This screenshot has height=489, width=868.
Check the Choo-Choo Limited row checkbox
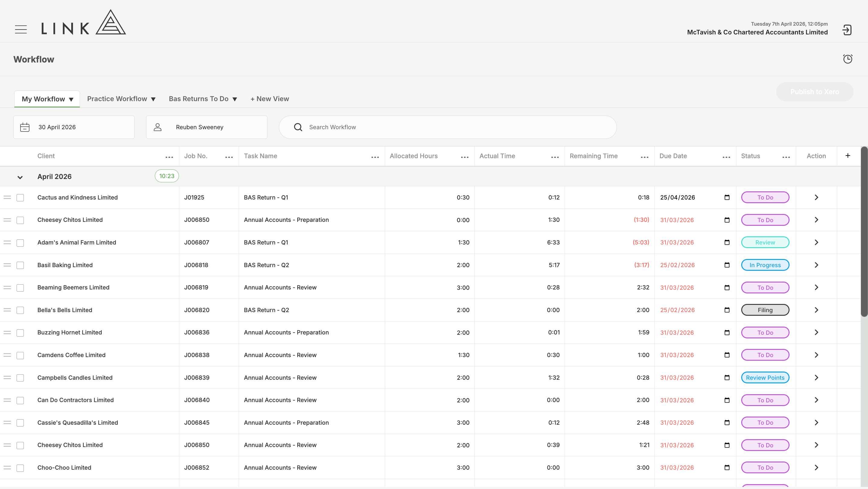(x=20, y=468)
